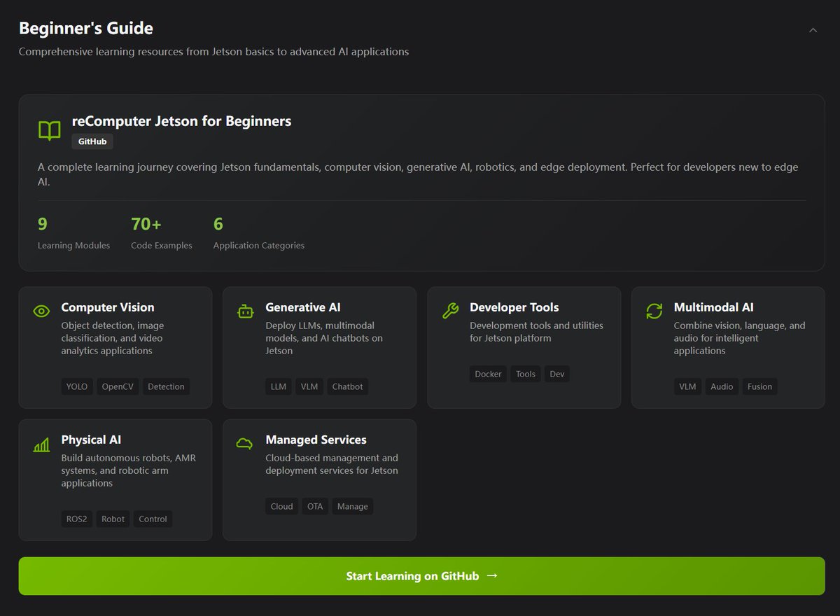Screen dimensions: 840x616
Task: Click the arrow on Start Learning button
Action: (491, 575)
